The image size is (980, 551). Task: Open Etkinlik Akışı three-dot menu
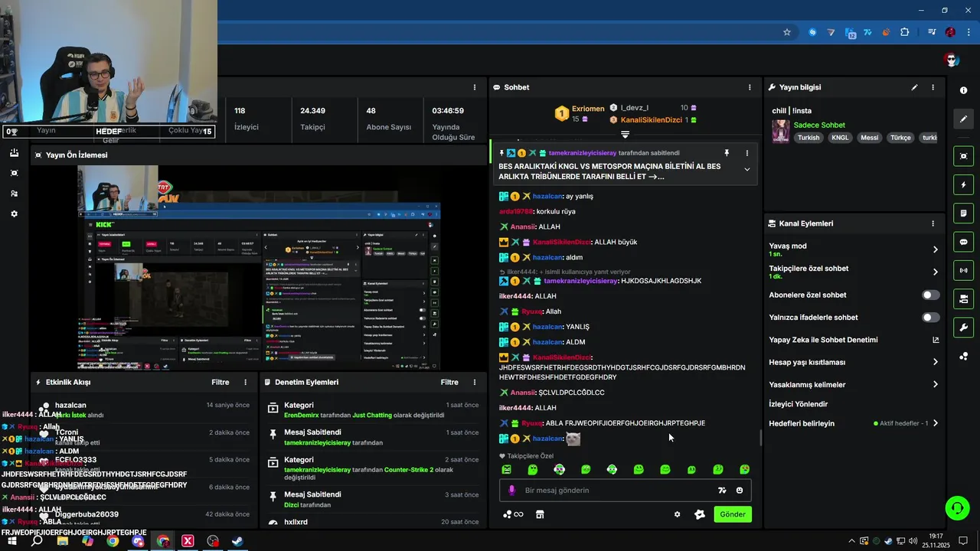(246, 382)
